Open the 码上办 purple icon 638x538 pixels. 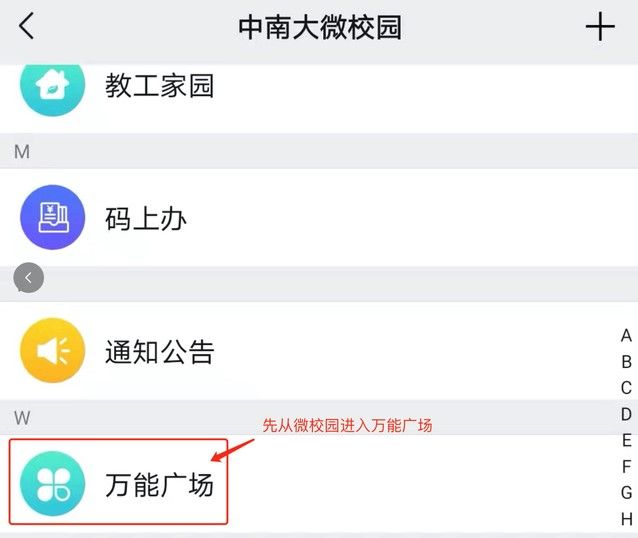click(x=52, y=217)
